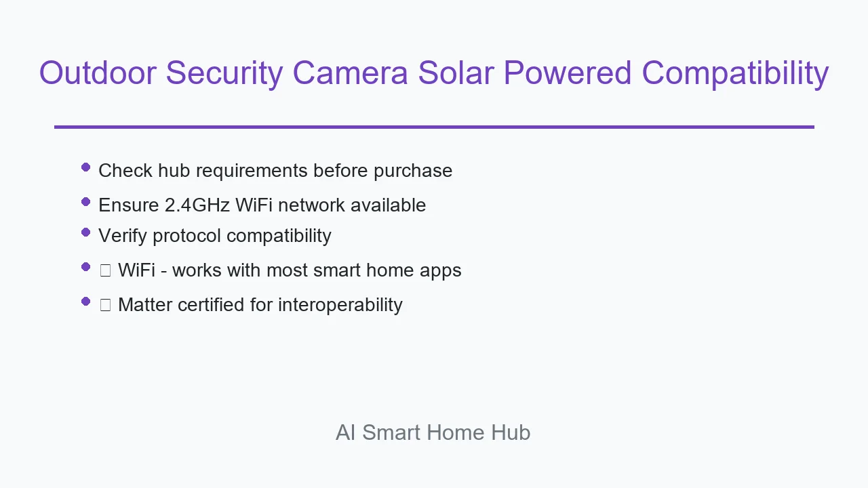Click the bullet icon beside 'Ensure 2.4GHz WiFi'
The width and height of the screenshot is (868, 488).
click(x=85, y=202)
